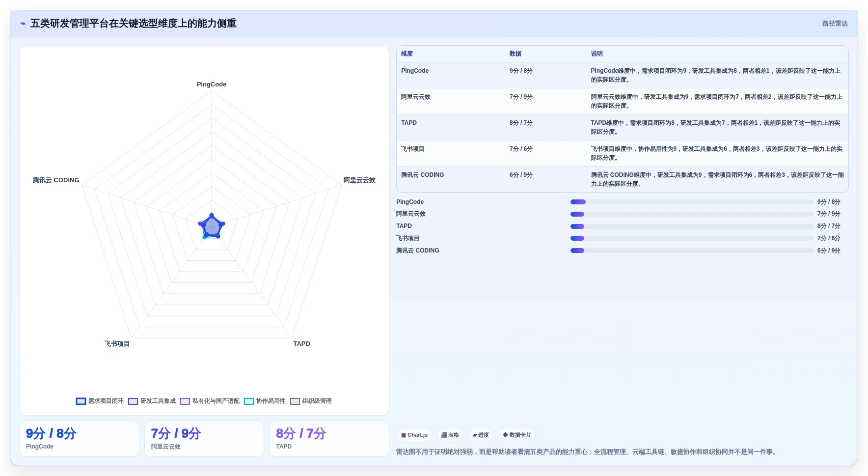Click the 阿里云云效 description cell
The image size is (868, 476).
coord(716,101)
